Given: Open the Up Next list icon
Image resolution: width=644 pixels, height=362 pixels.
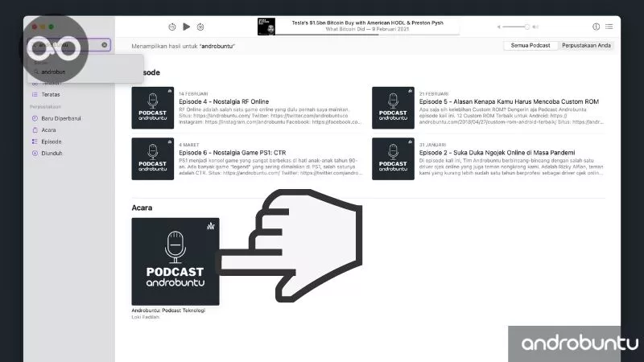Looking at the screenshot, I should pyautogui.click(x=609, y=27).
